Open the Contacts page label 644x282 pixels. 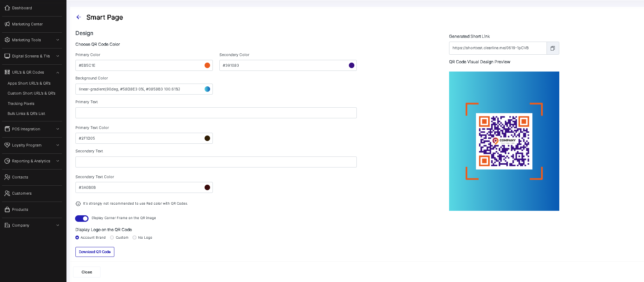click(x=20, y=177)
